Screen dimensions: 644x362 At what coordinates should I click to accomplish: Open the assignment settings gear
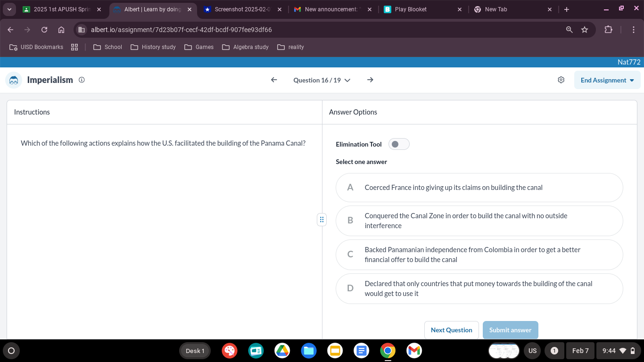coord(561,80)
